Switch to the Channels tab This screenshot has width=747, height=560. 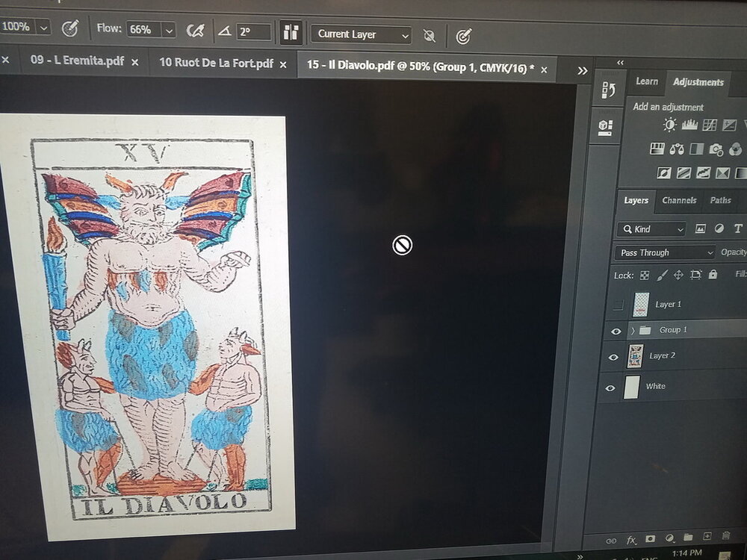tap(679, 200)
